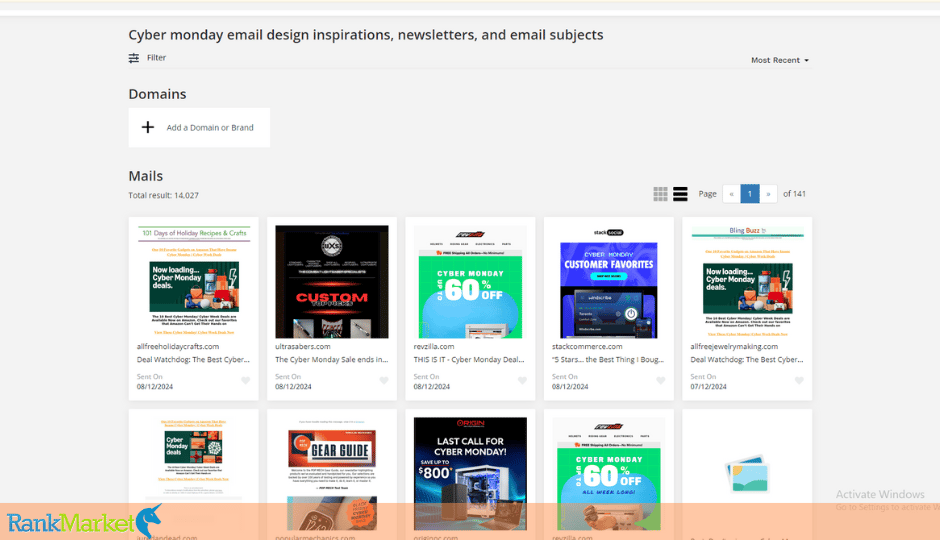The height and width of the screenshot is (540, 940).
Task: Open allfreejewelrymaking 'Deal Watchdog: The Best Cyber...' subject
Action: [x=746, y=360]
